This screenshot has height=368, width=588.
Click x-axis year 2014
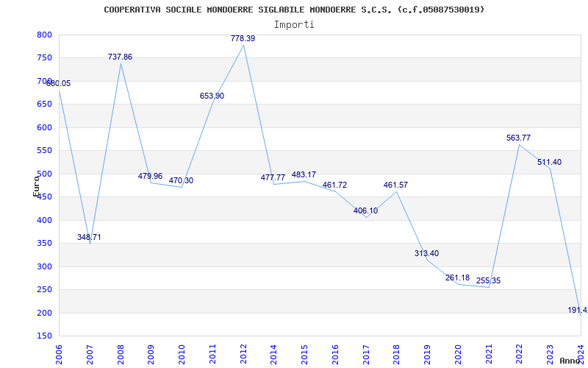[x=273, y=354]
